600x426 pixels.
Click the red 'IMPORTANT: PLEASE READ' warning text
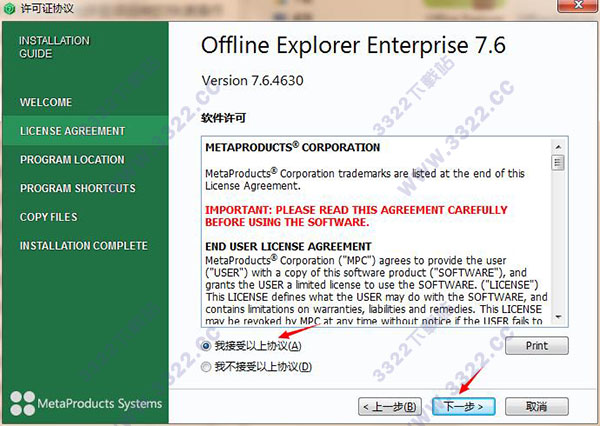(356, 216)
